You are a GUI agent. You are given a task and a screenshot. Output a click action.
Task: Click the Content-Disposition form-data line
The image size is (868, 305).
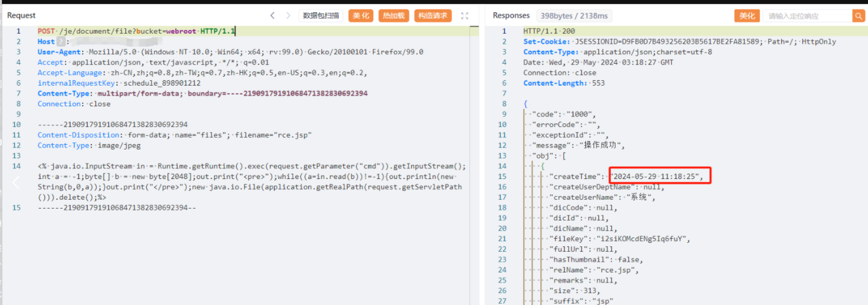tap(175, 135)
